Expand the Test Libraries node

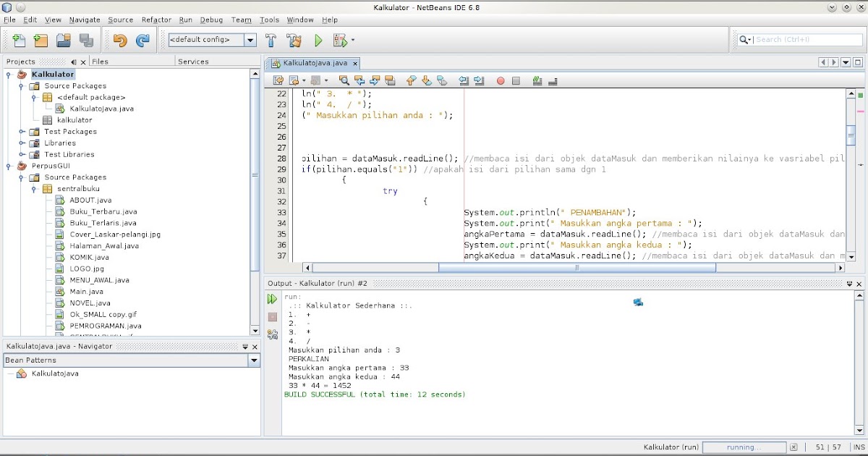tap(22, 154)
